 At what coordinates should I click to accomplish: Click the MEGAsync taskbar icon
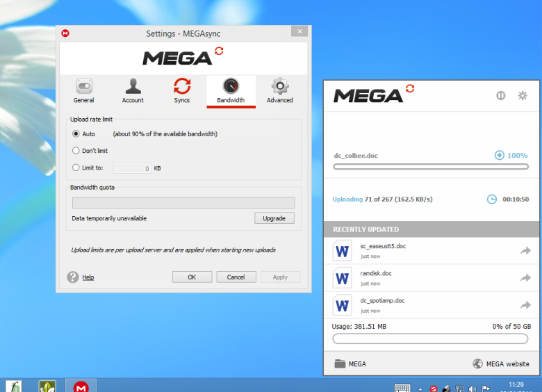pos(81,386)
